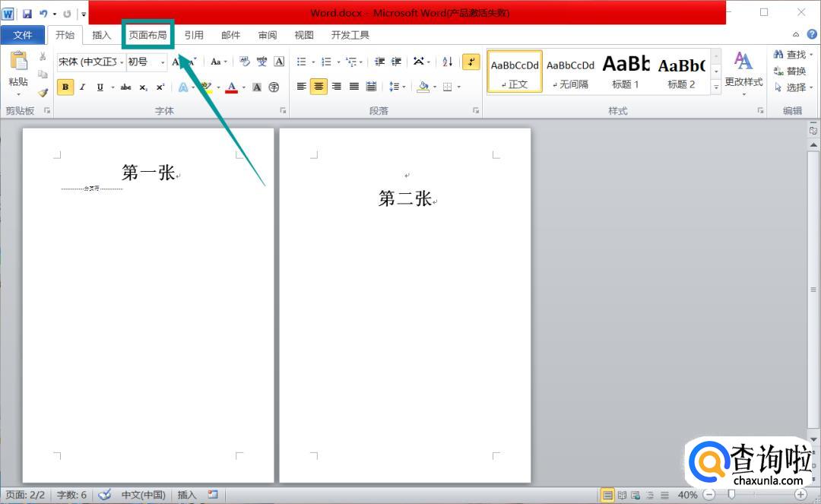This screenshot has width=821, height=504.
Task: Apply the 无间隔 No Spacing style
Action: (x=571, y=71)
